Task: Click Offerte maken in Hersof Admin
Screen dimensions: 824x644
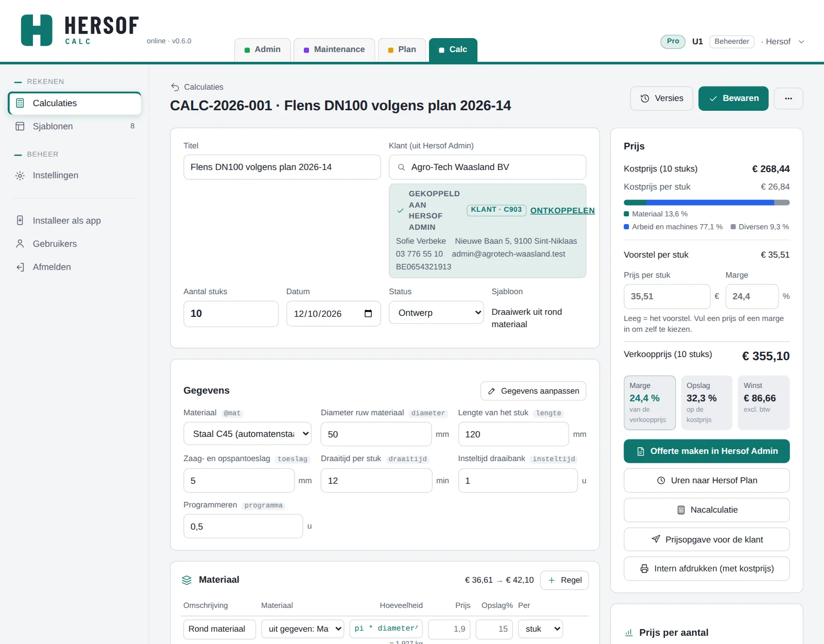Action: pyautogui.click(x=707, y=451)
